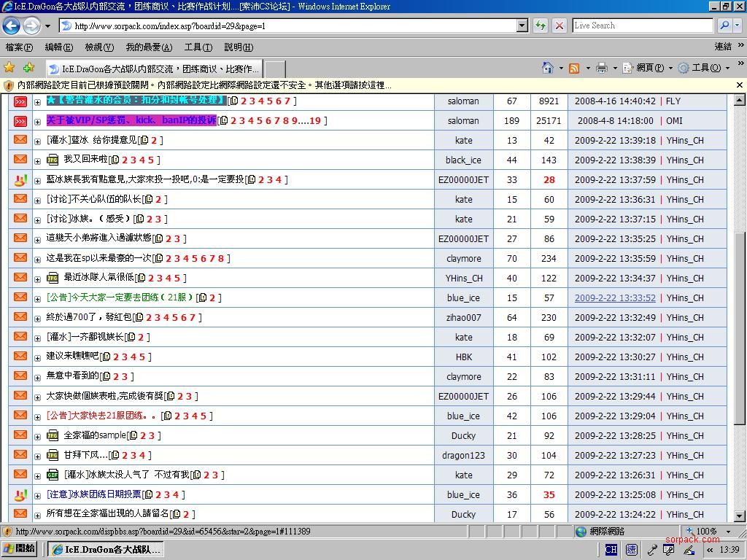
Task: Open the zoom level 100% control
Action: tap(706, 532)
